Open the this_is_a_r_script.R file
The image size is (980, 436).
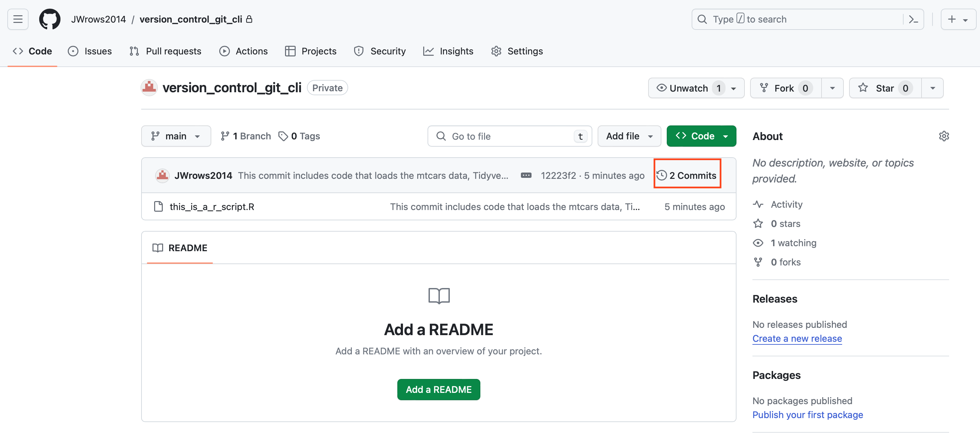pyautogui.click(x=212, y=206)
